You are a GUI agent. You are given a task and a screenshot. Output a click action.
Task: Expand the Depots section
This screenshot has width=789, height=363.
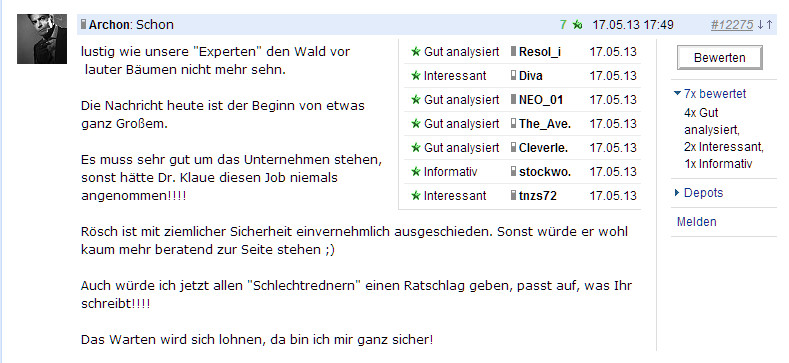pos(699,193)
